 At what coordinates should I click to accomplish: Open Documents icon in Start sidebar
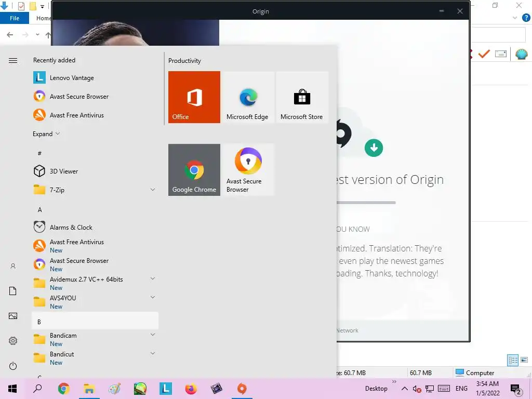pos(13,291)
